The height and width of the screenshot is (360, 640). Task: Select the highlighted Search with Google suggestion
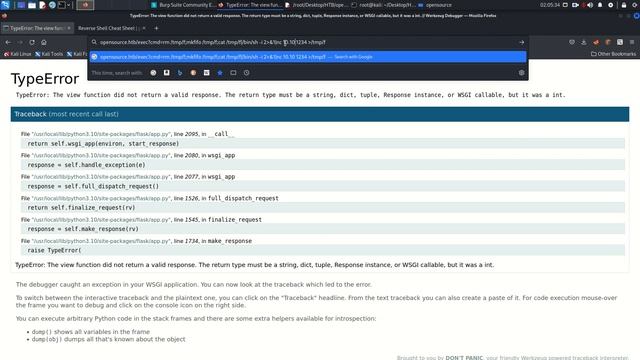(308, 57)
